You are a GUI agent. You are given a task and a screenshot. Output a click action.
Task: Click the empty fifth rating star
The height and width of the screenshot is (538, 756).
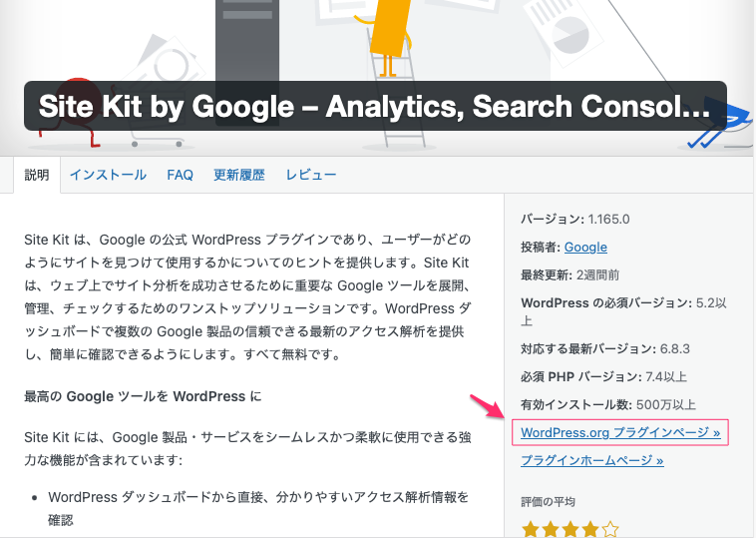(x=610, y=528)
